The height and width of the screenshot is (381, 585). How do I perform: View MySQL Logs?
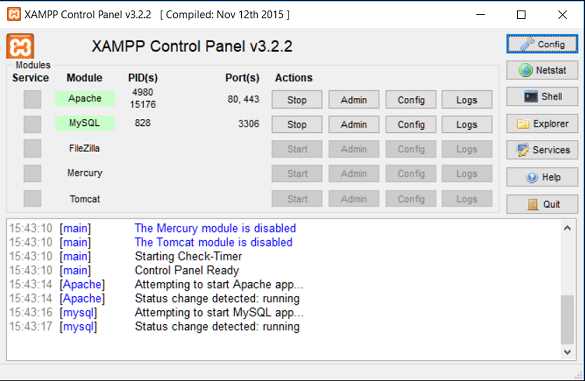(x=467, y=124)
